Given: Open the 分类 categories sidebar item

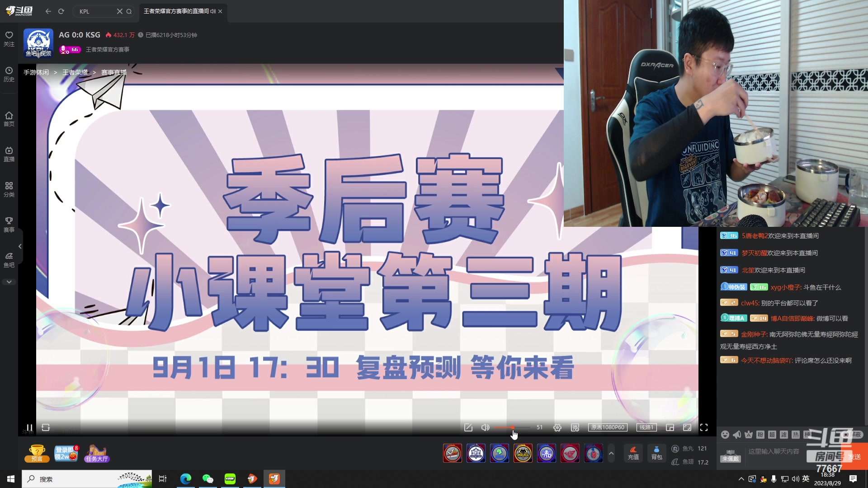Looking at the screenshot, I should point(9,189).
